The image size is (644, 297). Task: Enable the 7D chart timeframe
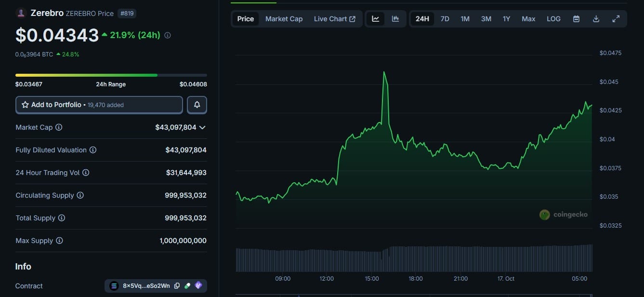coord(444,18)
